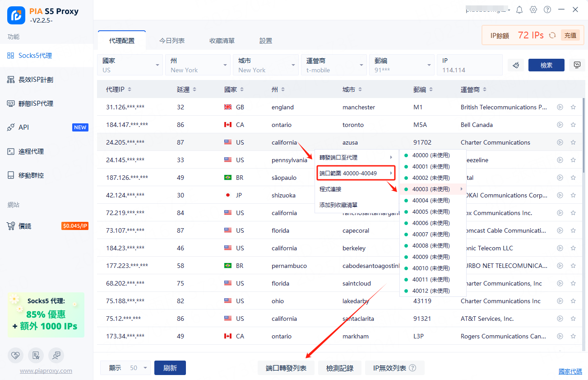The width and height of the screenshot is (588, 380).
Task: Click the broom clear-filters icon
Action: coord(516,65)
